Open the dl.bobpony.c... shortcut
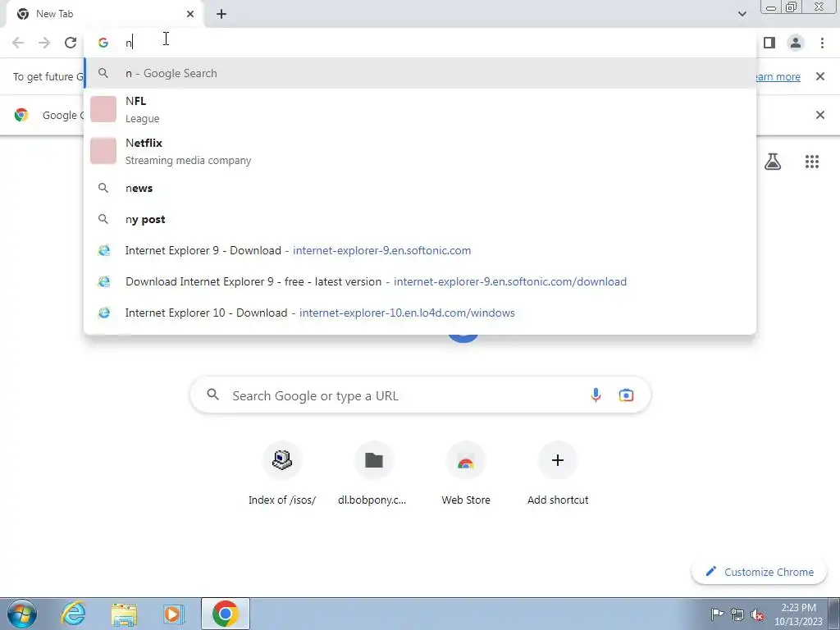 point(373,473)
